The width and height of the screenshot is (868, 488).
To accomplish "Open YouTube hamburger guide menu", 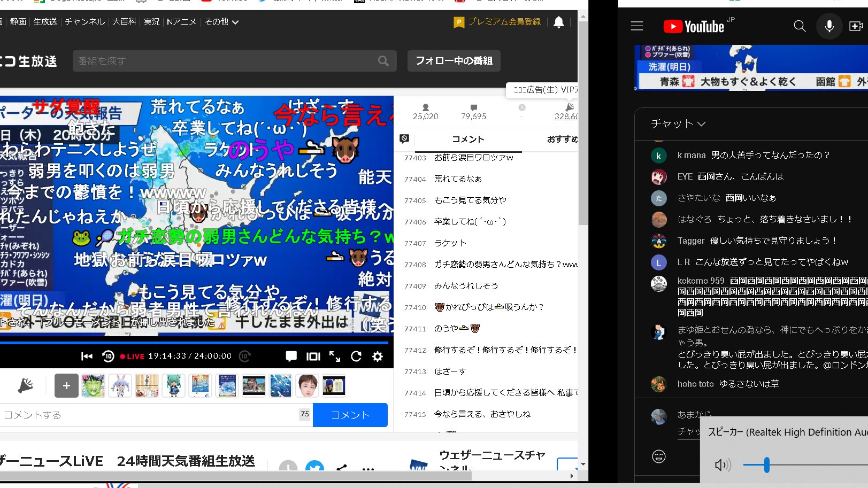I will (636, 26).
